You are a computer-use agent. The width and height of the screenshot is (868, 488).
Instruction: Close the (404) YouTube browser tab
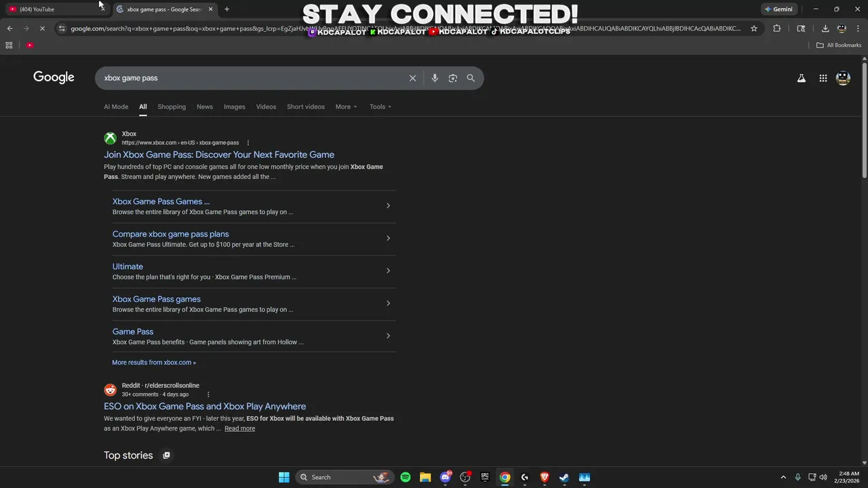tap(102, 9)
